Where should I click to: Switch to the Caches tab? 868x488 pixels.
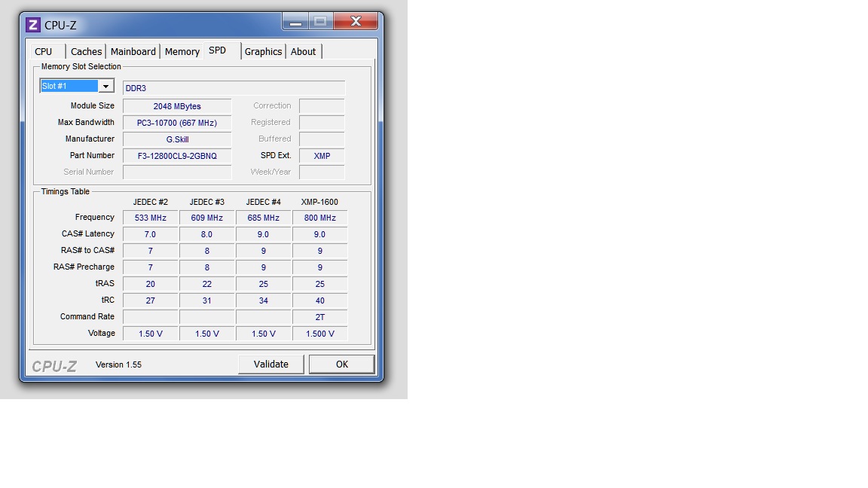(87, 51)
